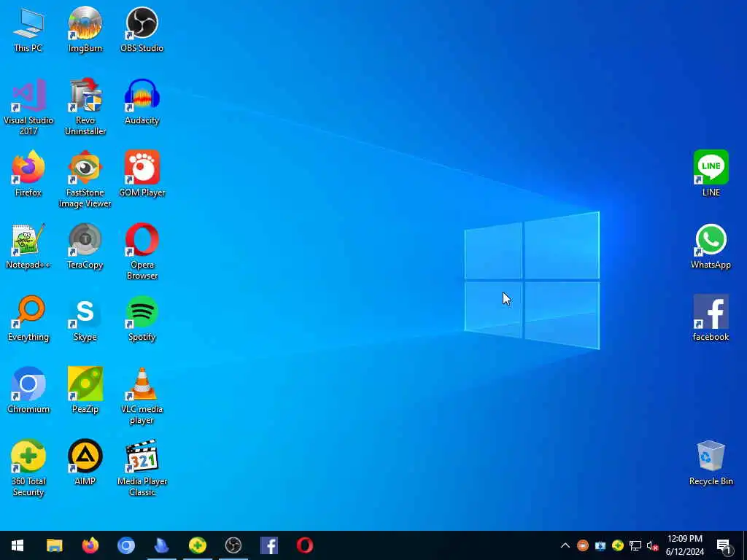Image resolution: width=747 pixels, height=560 pixels.
Task: Select the Opera Browser desktop shortcut
Action: pos(142,252)
